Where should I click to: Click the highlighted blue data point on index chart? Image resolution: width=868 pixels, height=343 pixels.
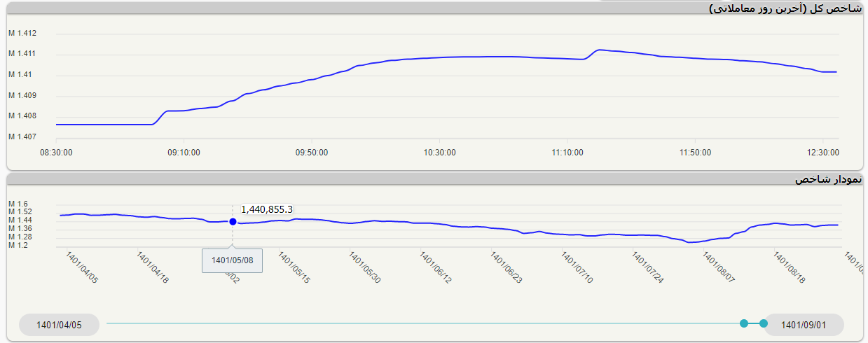pos(233,222)
